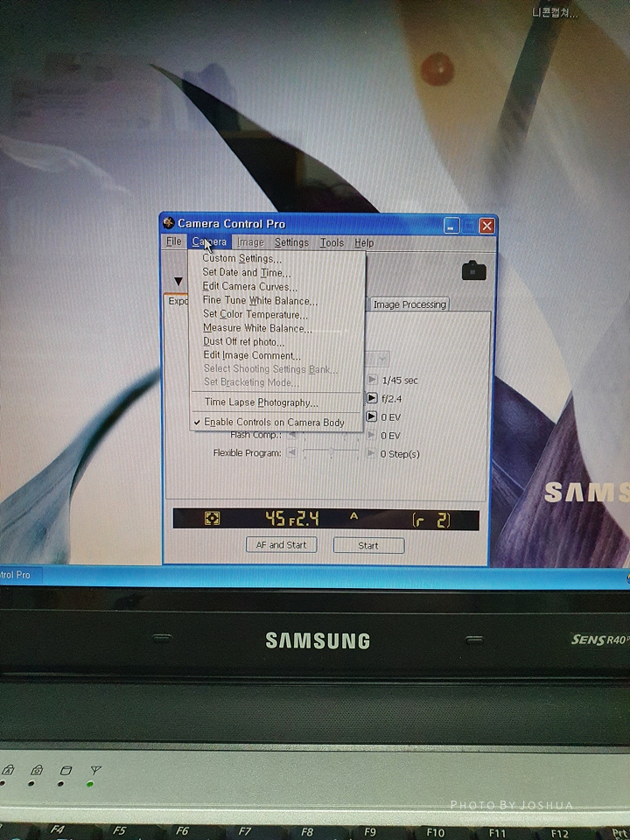Click the 1/45 sec value
The height and width of the screenshot is (840, 630).
click(400, 381)
